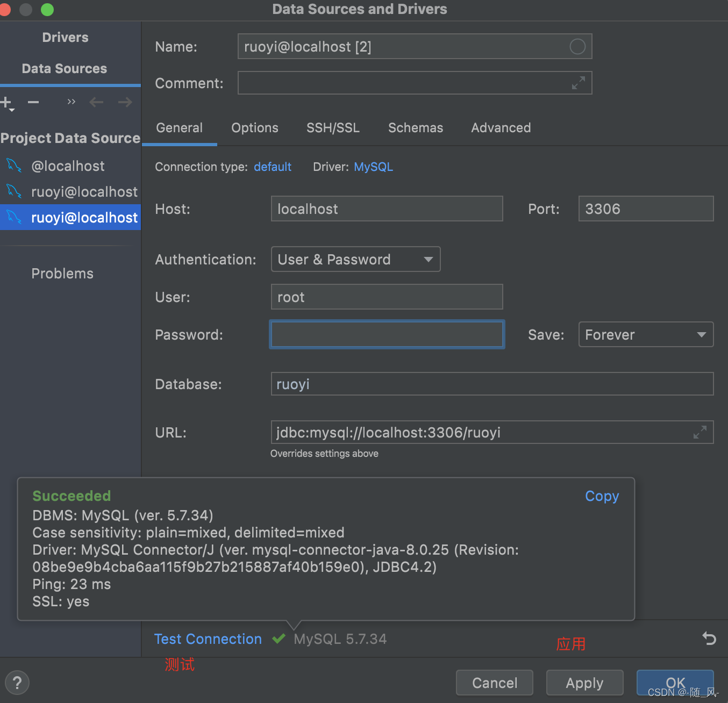Click the Port field showing 3306
728x703 pixels.
pyautogui.click(x=646, y=209)
